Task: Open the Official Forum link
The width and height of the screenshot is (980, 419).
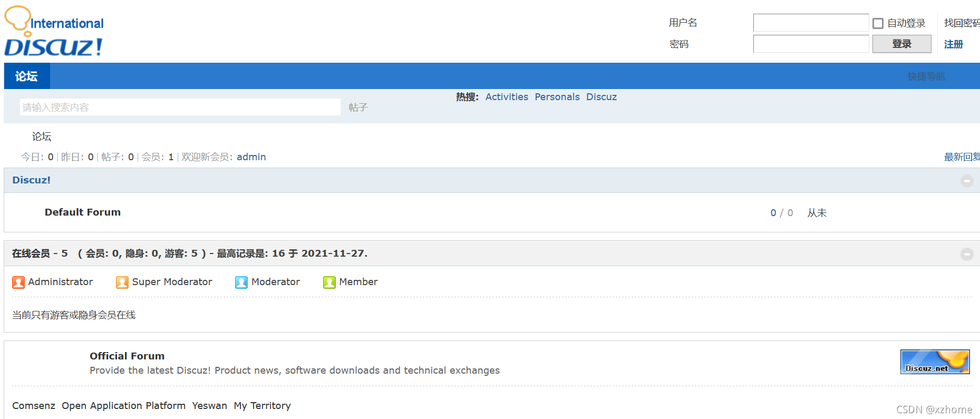Action: pyautogui.click(x=127, y=356)
